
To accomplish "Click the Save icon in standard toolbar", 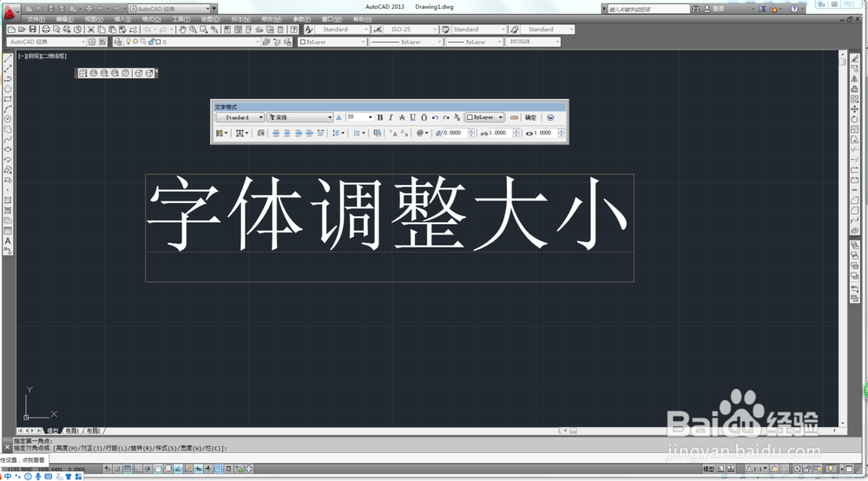I will pyautogui.click(x=33, y=30).
